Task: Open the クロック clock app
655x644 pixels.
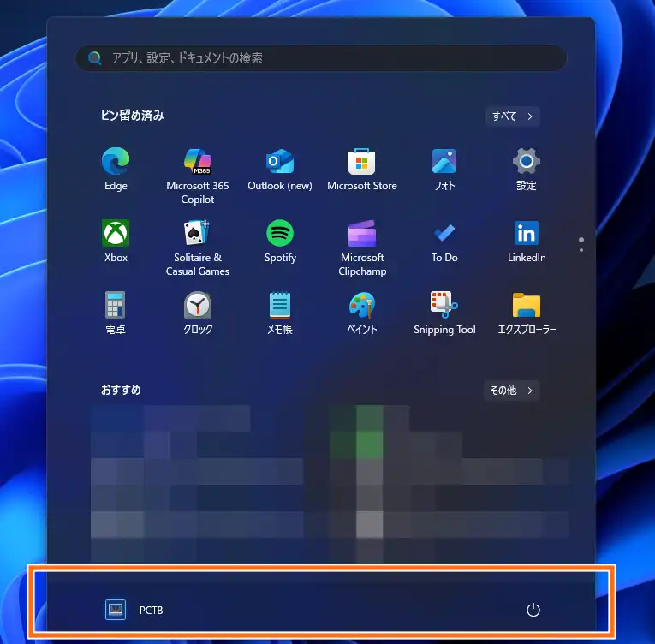Action: pos(198,313)
